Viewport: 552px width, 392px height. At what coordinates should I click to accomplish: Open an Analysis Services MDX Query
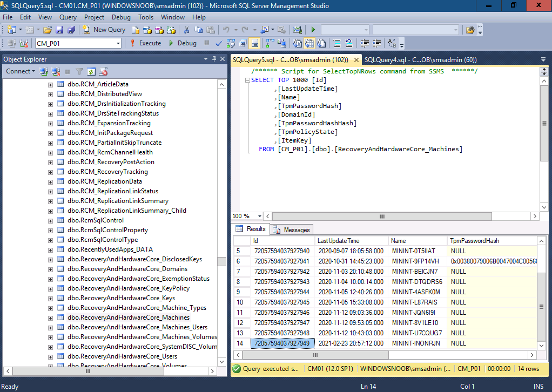point(147,30)
